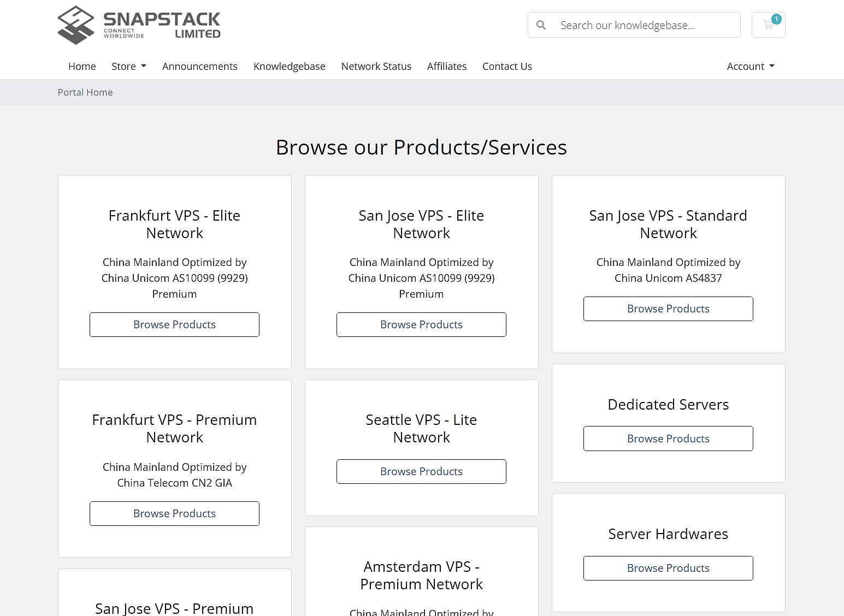Expand the Store dropdown menu
The width and height of the screenshot is (844, 616).
click(129, 66)
